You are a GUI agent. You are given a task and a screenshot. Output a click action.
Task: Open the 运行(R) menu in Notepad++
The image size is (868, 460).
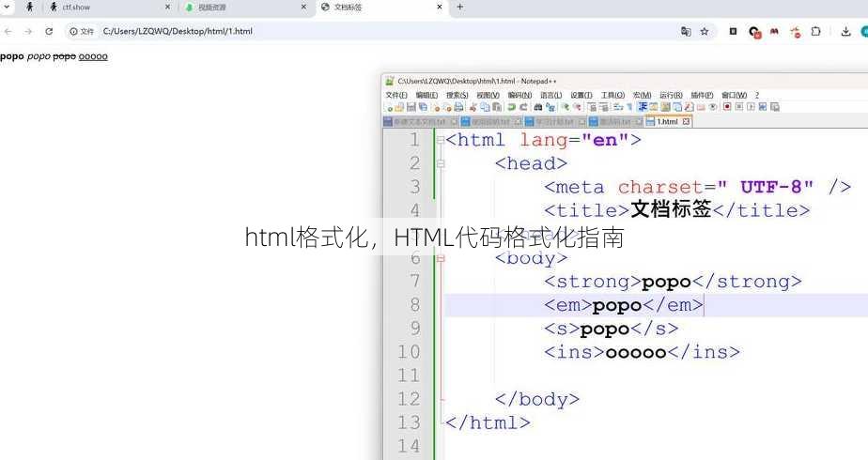click(671, 95)
